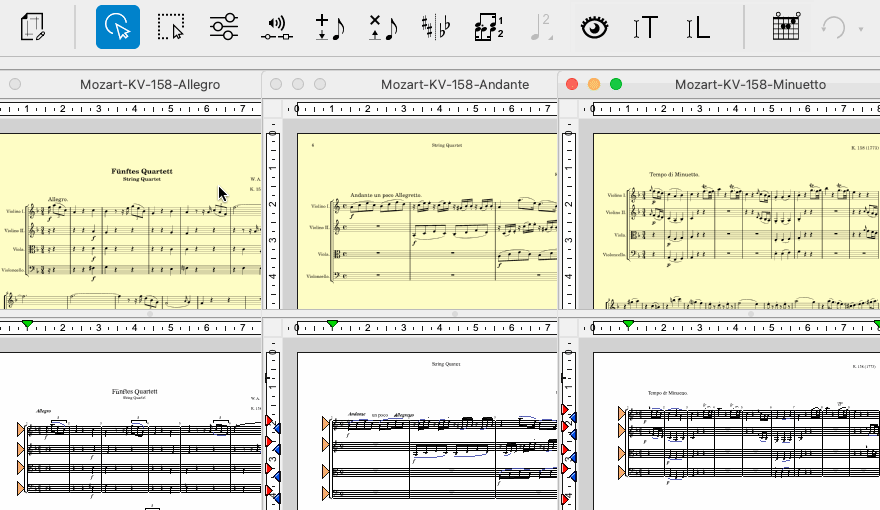The image size is (880, 510).
Task: Click bottom orange staff triangle in Andante score
Action: (326, 493)
